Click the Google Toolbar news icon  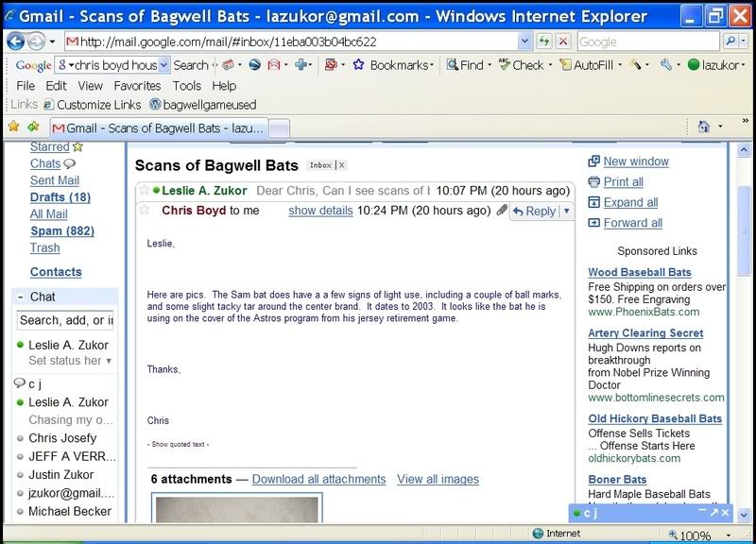click(228, 64)
